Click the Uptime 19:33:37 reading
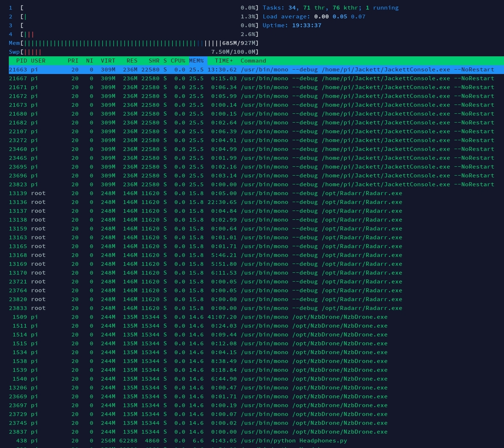 (292, 25)
